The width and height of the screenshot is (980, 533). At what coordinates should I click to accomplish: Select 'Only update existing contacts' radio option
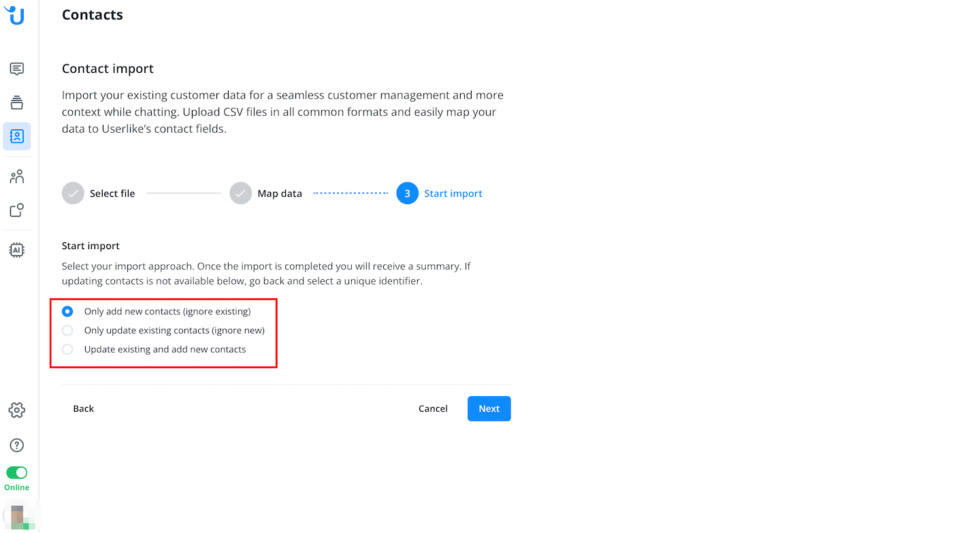(67, 331)
